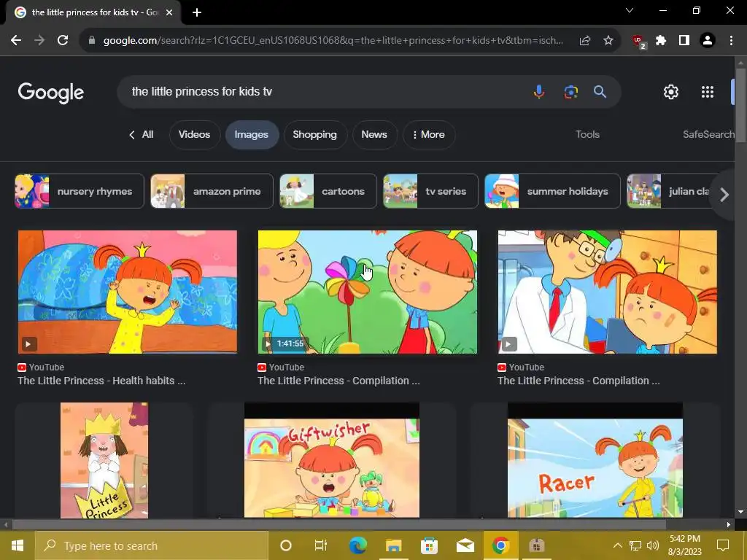Switch to the Shopping tab
Viewport: 747px width, 560px height.
(x=315, y=135)
